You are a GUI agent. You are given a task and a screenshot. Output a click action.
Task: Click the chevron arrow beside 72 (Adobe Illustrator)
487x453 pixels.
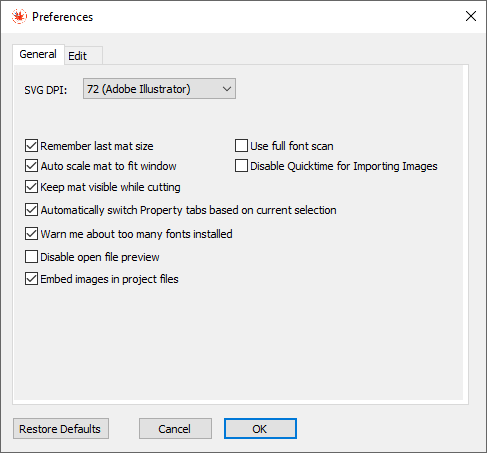point(227,89)
